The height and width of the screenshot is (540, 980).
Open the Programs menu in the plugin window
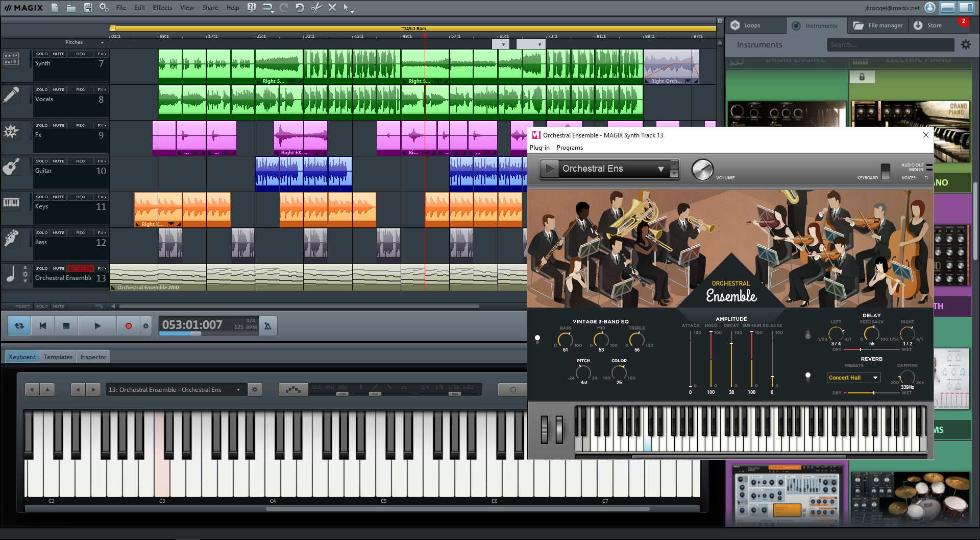pos(570,147)
